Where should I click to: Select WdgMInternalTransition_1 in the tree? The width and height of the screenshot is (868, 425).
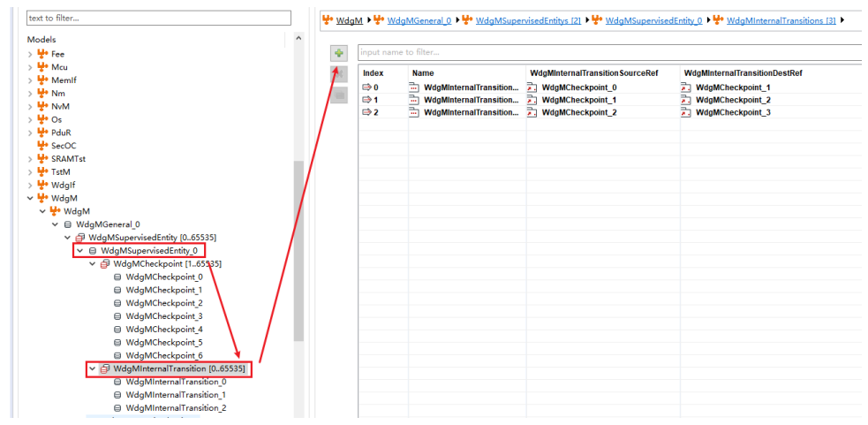point(176,395)
